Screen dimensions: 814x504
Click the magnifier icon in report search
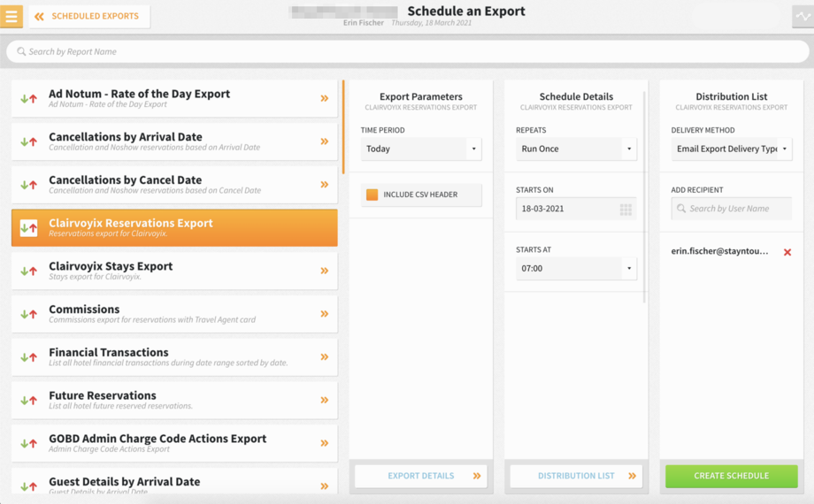(21, 51)
